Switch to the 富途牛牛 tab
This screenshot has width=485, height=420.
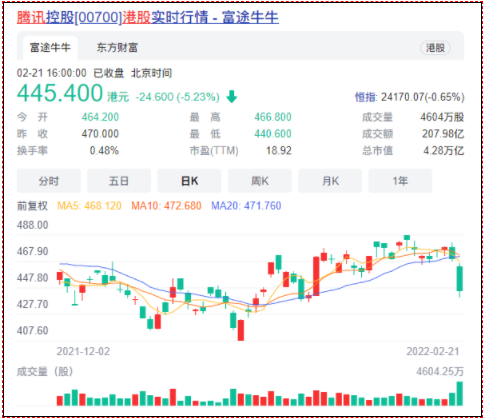tap(50, 48)
